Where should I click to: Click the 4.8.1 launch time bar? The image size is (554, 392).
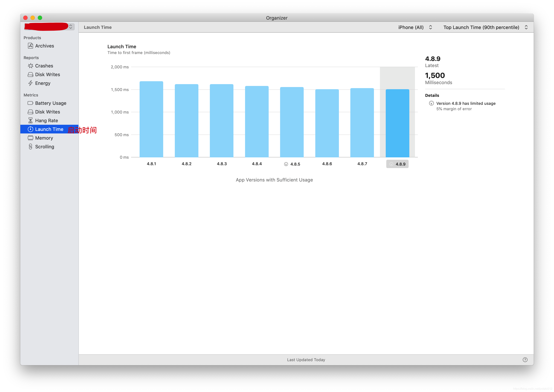point(151,119)
